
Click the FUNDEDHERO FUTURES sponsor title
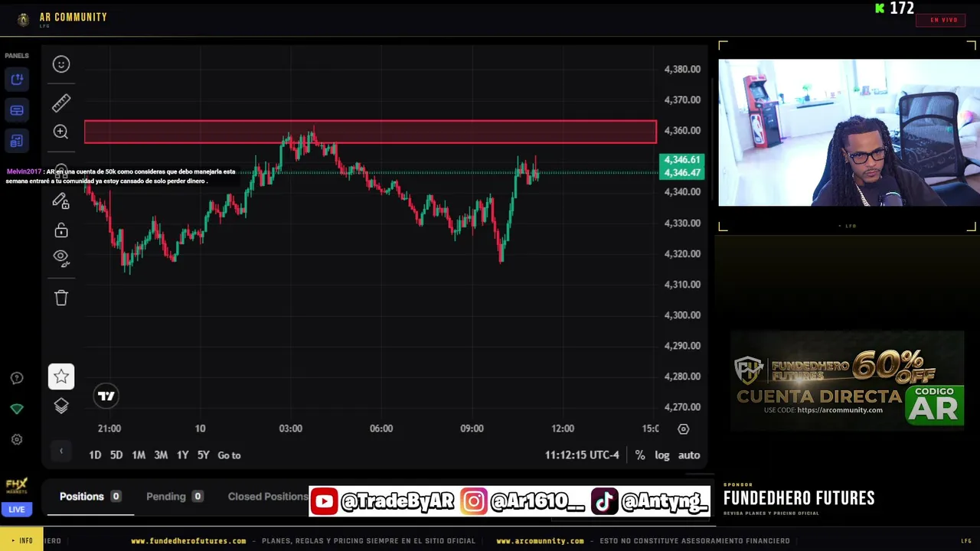pyautogui.click(x=799, y=498)
